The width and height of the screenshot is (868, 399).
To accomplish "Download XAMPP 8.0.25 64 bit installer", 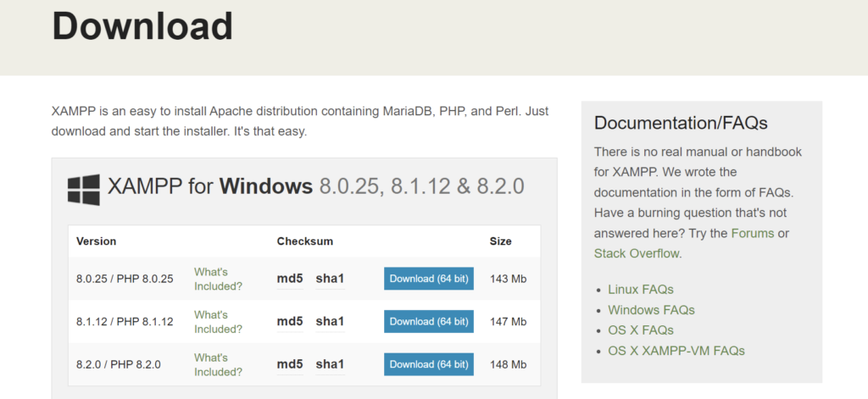I will [x=428, y=279].
